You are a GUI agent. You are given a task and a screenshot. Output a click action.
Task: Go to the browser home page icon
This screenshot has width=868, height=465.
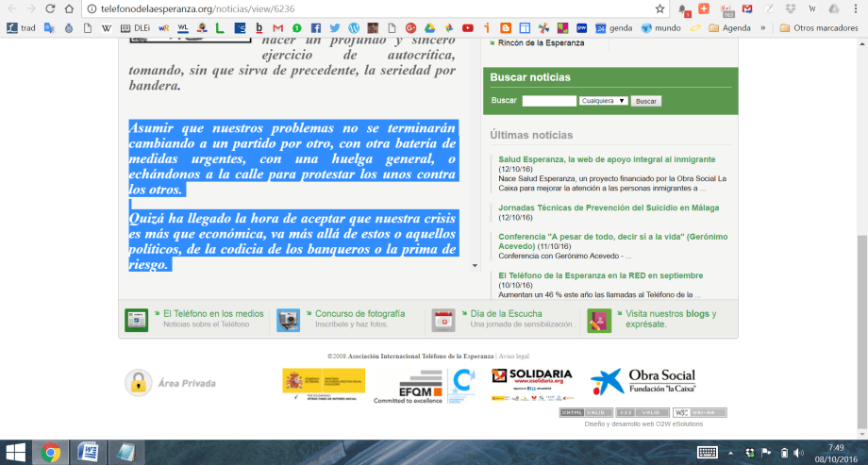coord(69,8)
